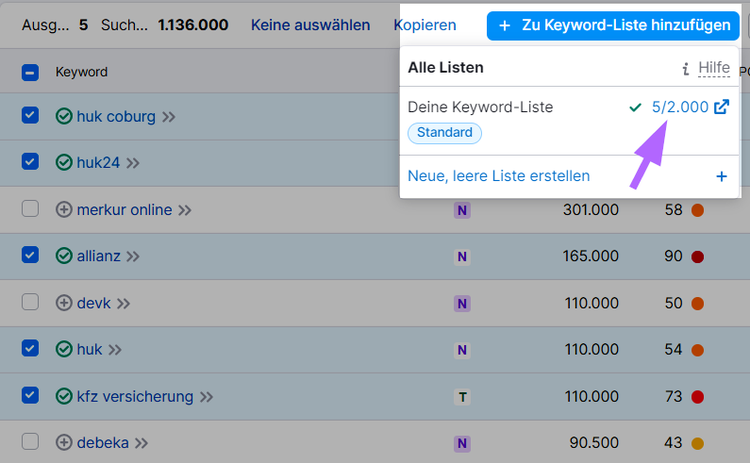The image size is (750, 463).
Task: Click the N intent badge in devk row
Action: [x=462, y=304]
